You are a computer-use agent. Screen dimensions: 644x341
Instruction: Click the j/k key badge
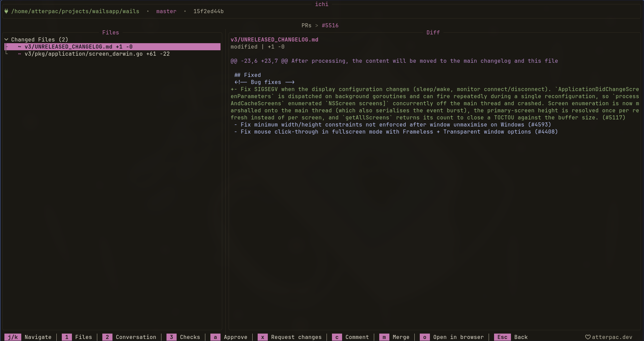point(13,337)
